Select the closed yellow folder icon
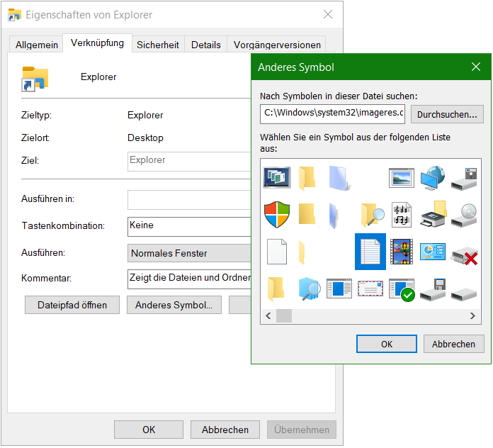This screenshot has width=493, height=448. coord(307,214)
